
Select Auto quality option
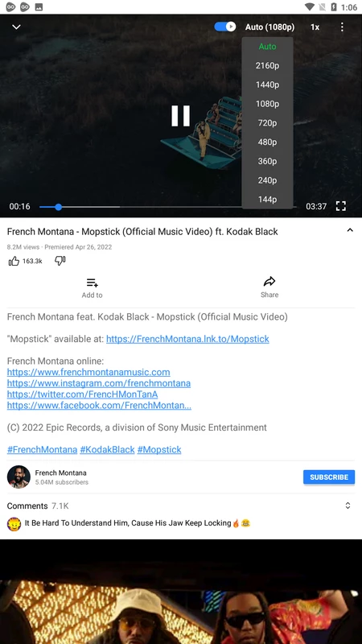click(267, 47)
